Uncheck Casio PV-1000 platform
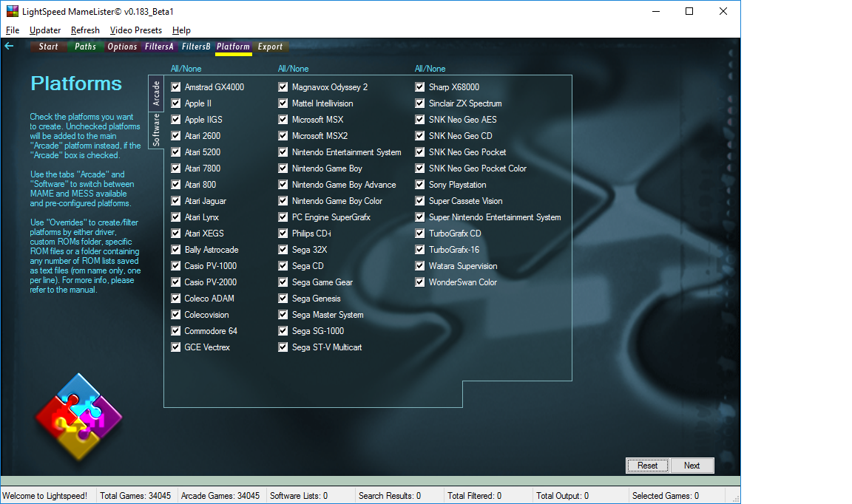The width and height of the screenshot is (852, 504). [175, 266]
